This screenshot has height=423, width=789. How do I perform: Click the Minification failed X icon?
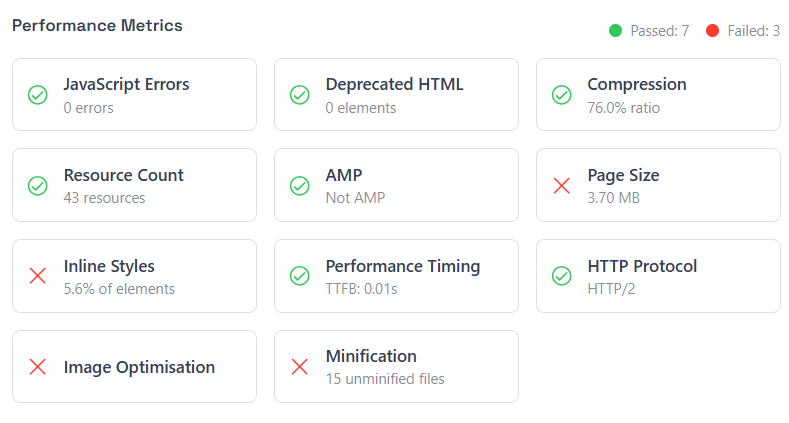[x=299, y=367]
